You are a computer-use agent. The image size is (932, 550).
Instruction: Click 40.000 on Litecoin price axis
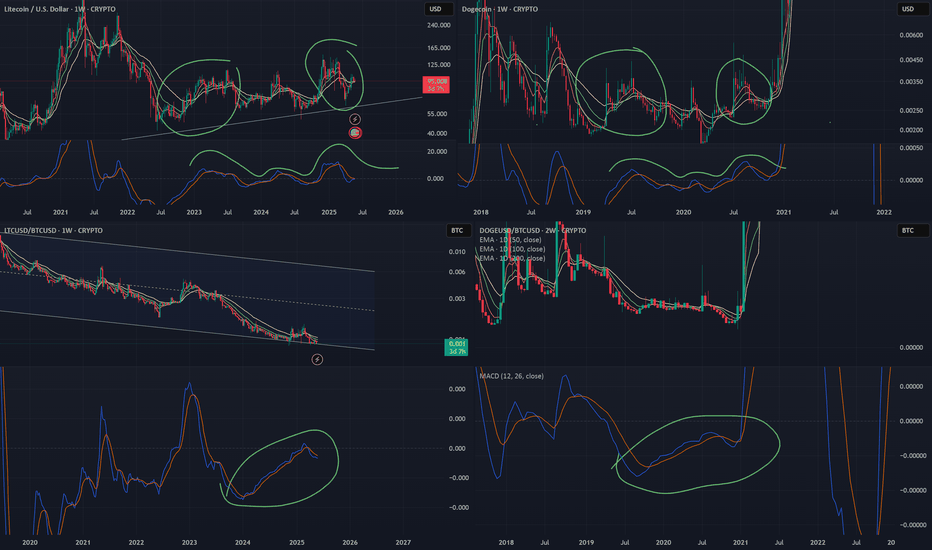click(437, 134)
